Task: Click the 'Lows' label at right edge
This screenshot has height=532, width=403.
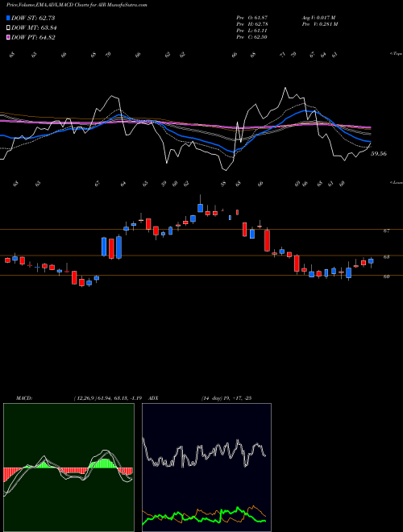Action: (x=396, y=182)
